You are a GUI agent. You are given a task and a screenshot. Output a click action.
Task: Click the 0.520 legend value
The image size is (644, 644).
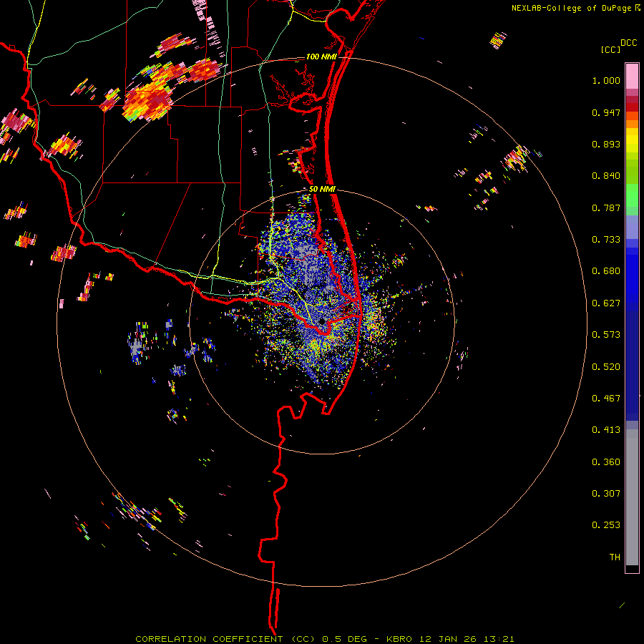606,367
